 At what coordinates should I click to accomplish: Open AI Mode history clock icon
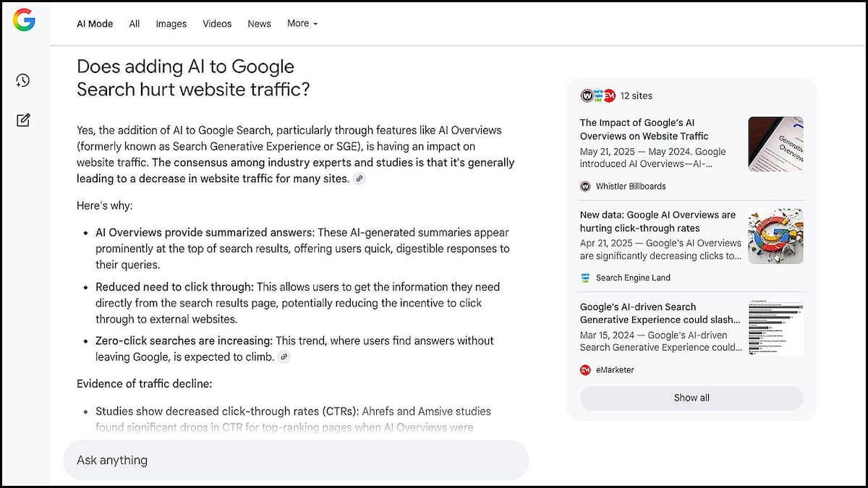pos(23,80)
